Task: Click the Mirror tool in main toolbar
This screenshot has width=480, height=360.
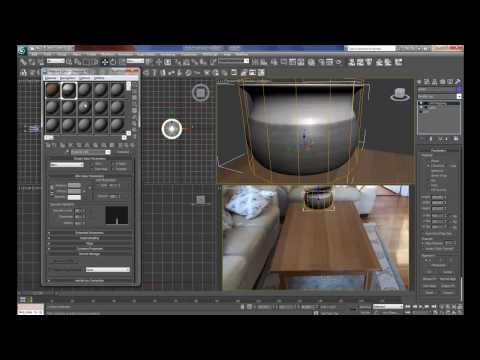Action: (255, 62)
